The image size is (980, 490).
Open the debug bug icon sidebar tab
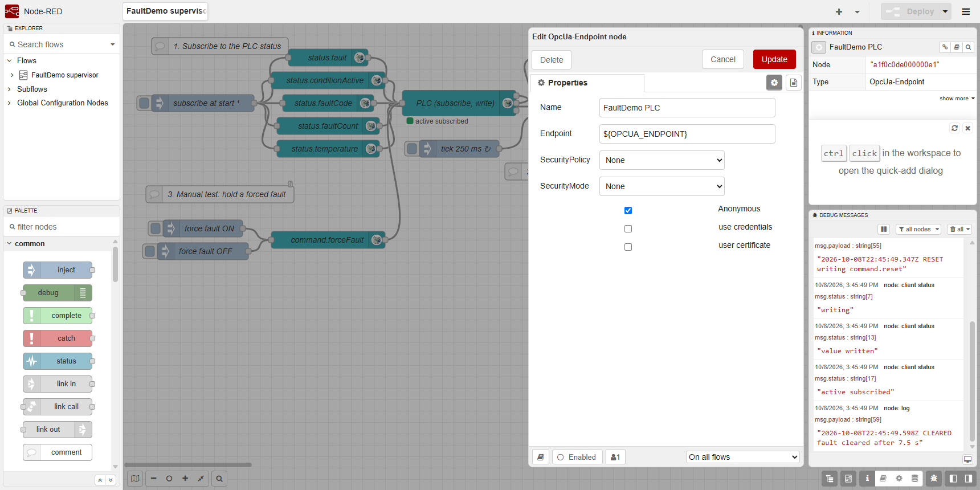(933, 479)
